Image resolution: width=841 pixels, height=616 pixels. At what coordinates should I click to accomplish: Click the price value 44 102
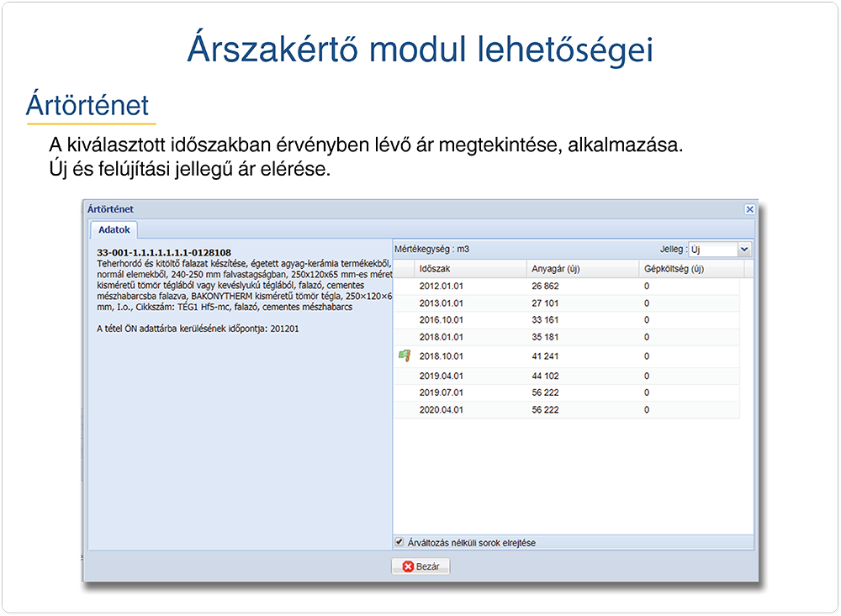(x=545, y=376)
